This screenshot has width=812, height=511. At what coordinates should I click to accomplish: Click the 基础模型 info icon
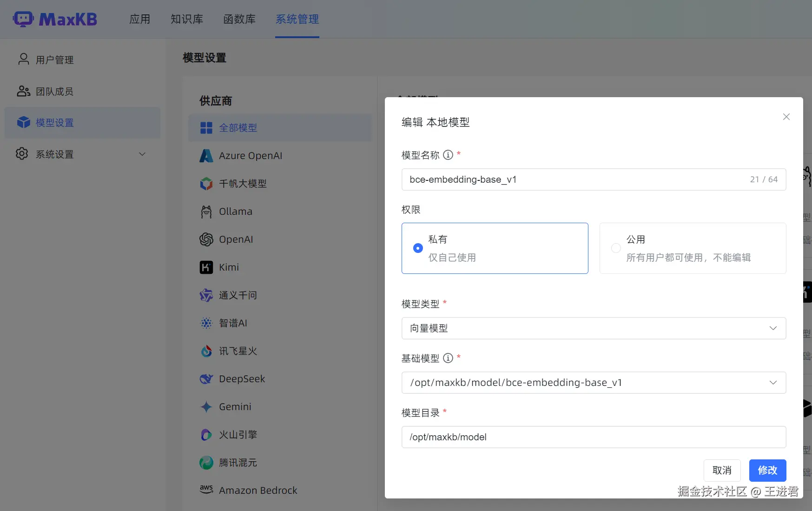[x=448, y=358]
